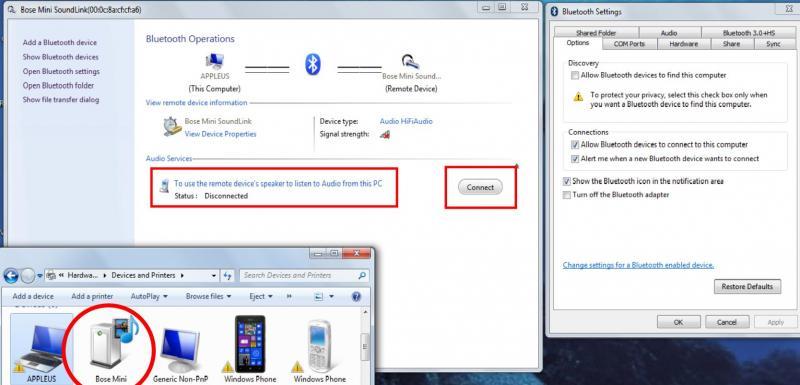
Task: Click Add a Bluetooth device link
Action: point(60,43)
